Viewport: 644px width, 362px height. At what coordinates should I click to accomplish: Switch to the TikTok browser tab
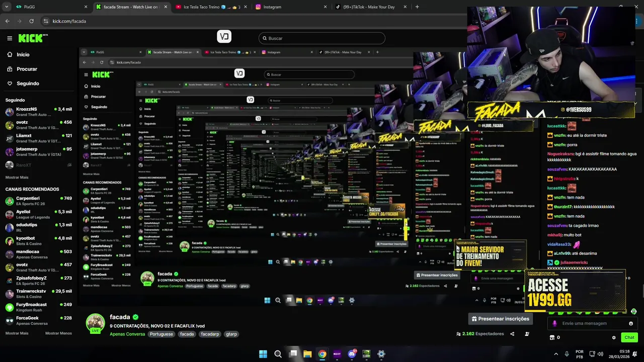point(370,7)
